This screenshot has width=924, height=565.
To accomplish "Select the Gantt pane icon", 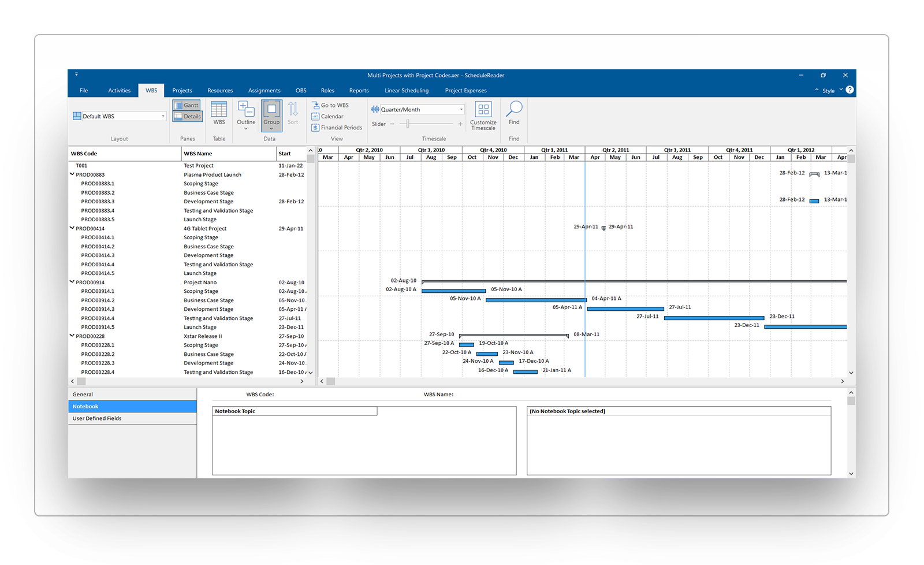I will [187, 105].
